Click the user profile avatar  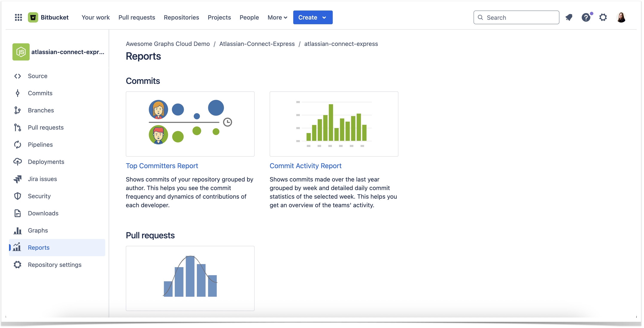[621, 18]
